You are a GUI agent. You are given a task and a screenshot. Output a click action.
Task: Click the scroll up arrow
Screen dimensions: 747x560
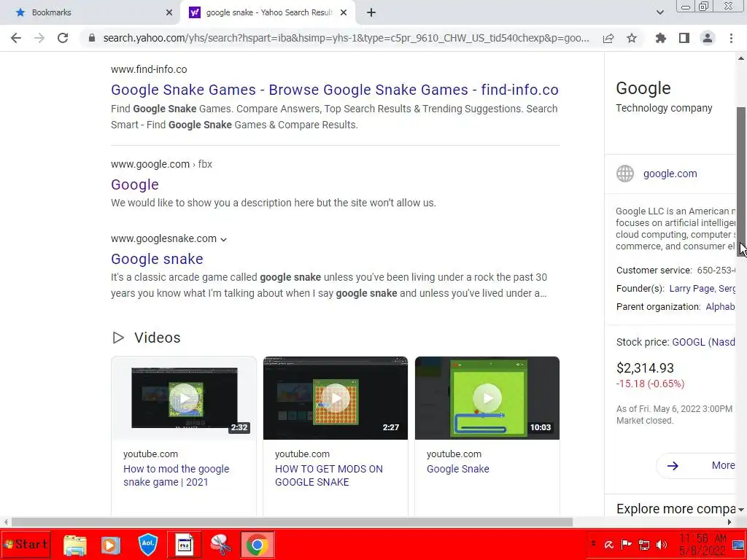pos(741,58)
